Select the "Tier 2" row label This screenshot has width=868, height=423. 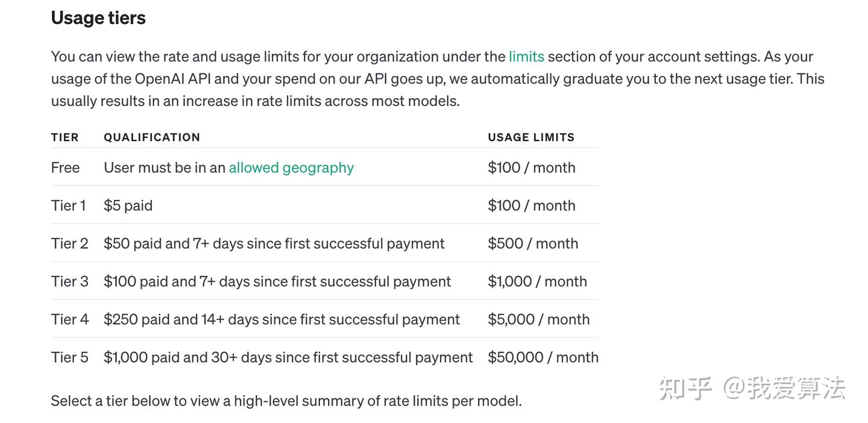pos(69,243)
